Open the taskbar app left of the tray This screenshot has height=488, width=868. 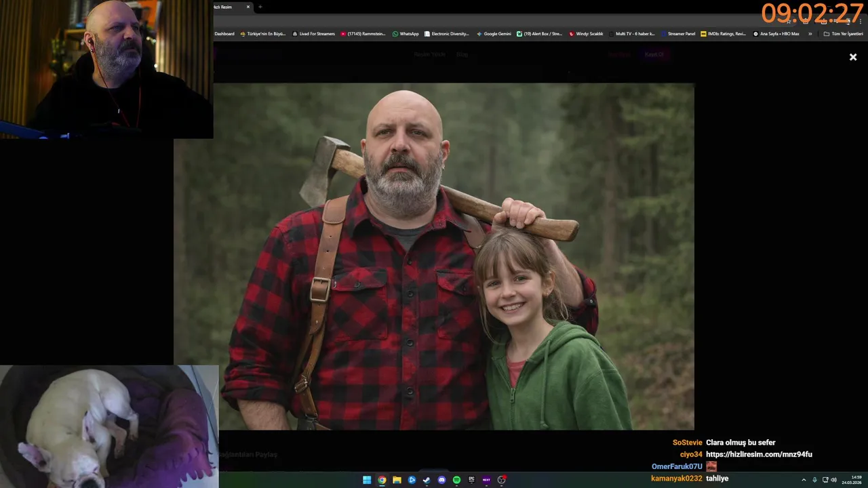pos(501,480)
